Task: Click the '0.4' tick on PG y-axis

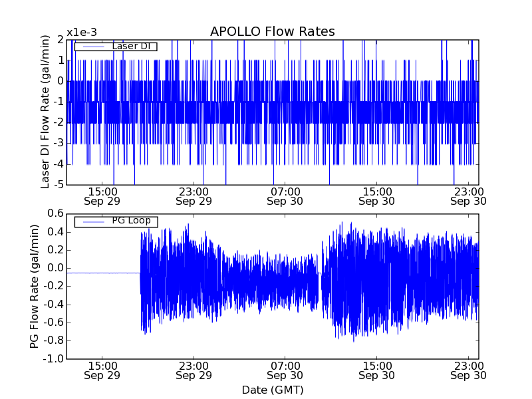Action: (56, 232)
